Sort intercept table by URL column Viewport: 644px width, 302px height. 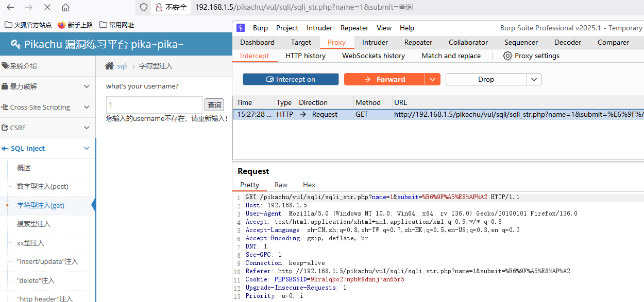point(518,102)
